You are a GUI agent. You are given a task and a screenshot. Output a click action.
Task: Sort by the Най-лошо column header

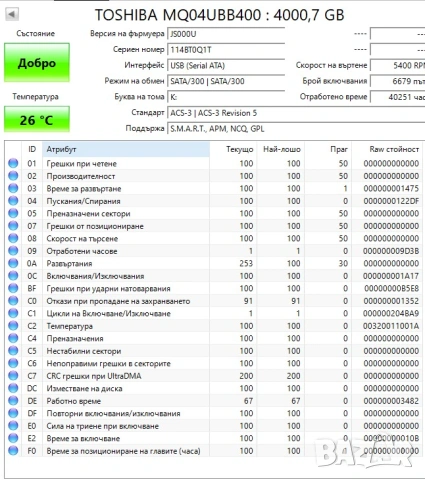click(281, 149)
